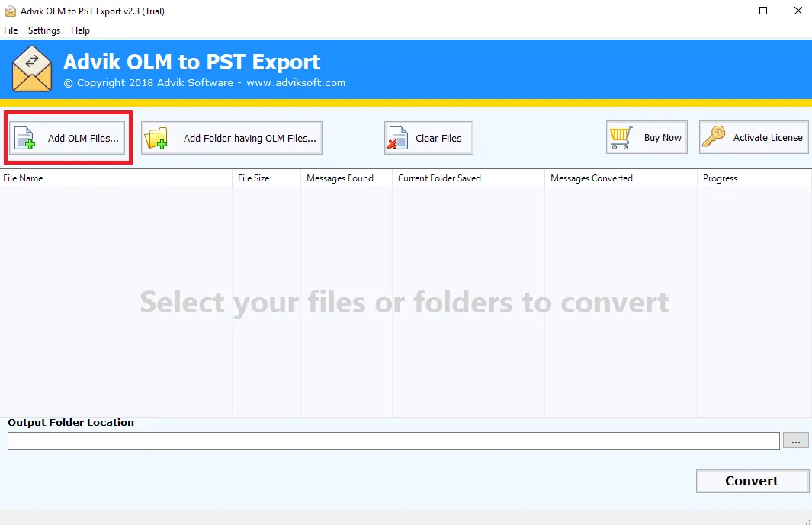
Task: Sort by the File Name column header
Action: tap(23, 178)
